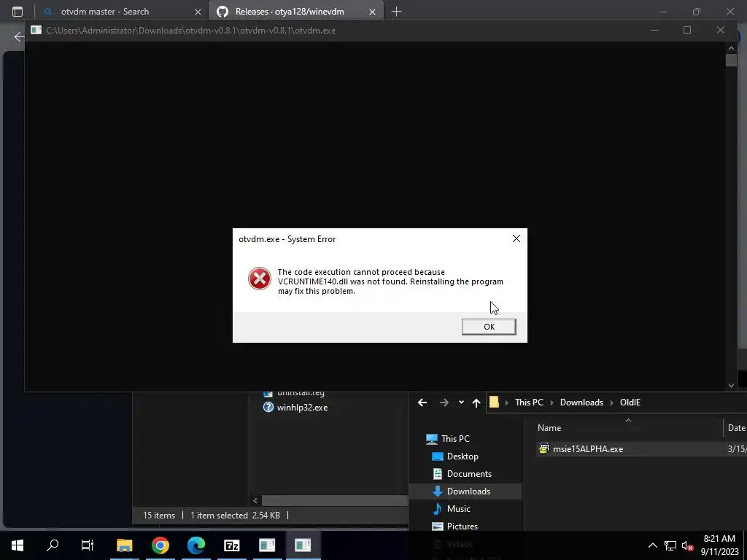Open Music in the navigation pane

pyautogui.click(x=458, y=509)
